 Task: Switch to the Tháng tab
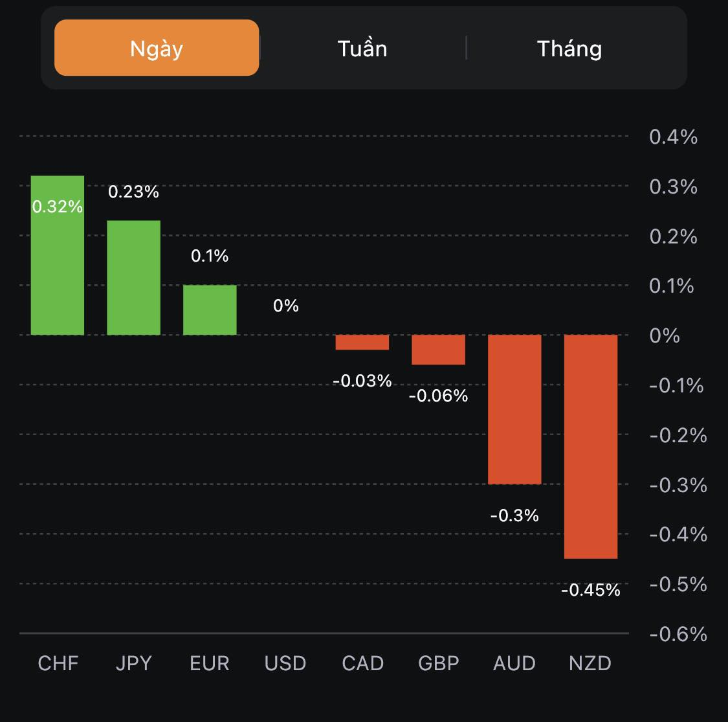click(569, 49)
